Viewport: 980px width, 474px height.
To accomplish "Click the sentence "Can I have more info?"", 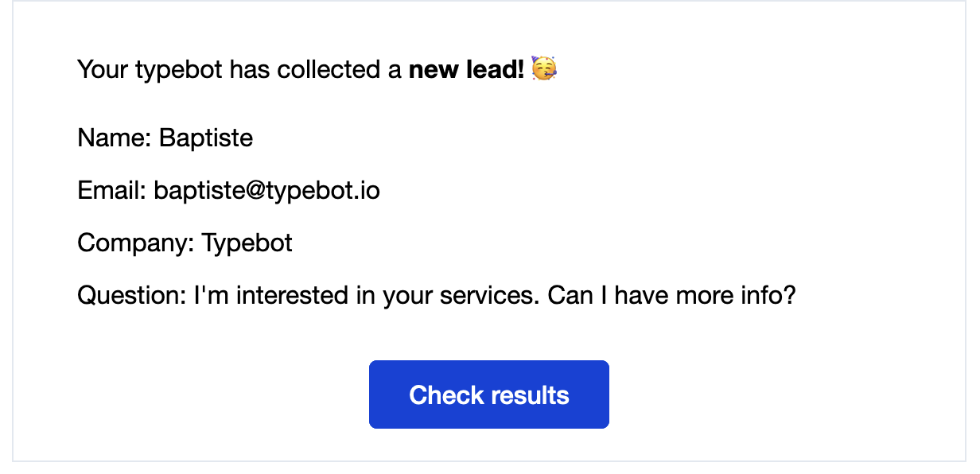I will coord(672,296).
